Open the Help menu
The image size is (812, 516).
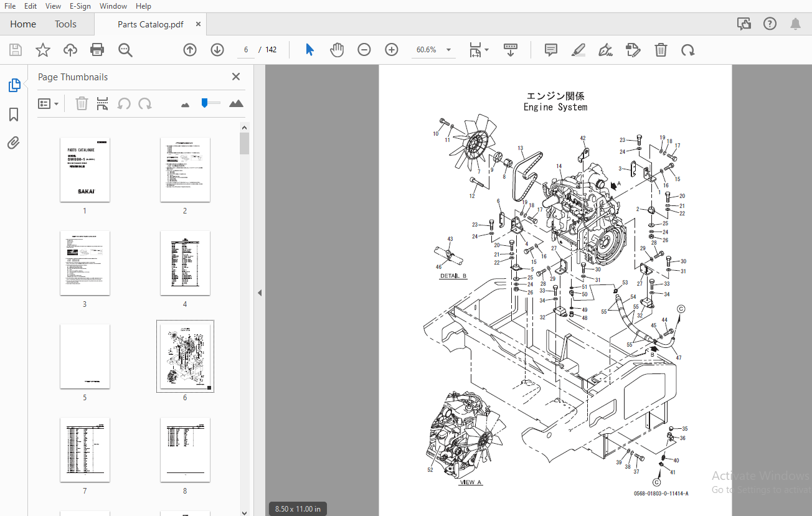click(x=143, y=6)
